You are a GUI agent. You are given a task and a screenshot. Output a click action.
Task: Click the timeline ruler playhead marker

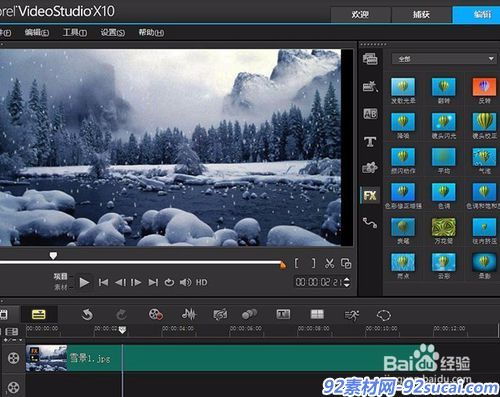pos(122,330)
